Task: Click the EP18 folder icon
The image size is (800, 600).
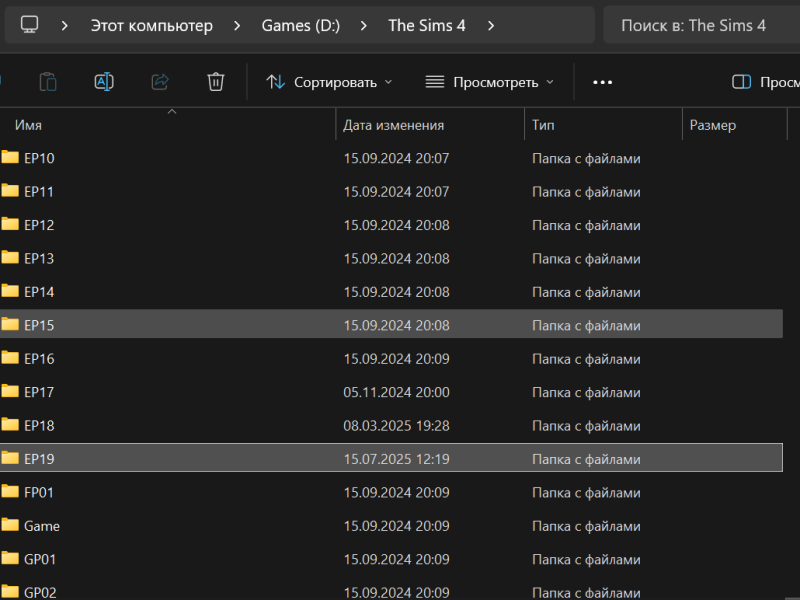Action: click(x=10, y=424)
